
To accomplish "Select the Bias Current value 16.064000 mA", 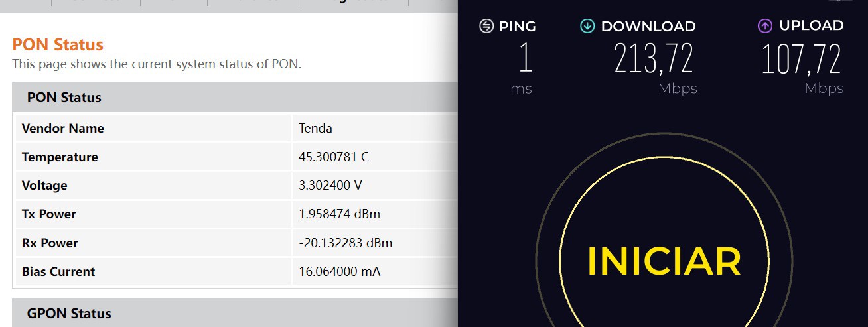I will 339,271.
